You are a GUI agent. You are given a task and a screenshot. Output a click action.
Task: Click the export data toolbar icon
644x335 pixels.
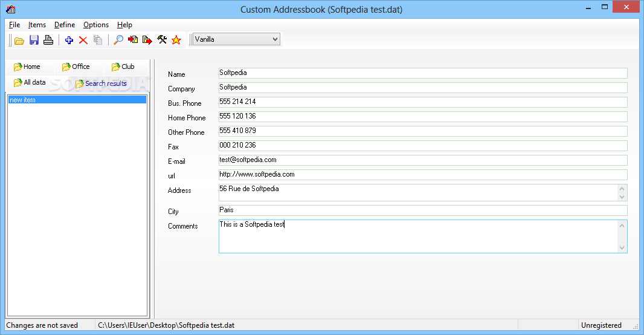click(x=147, y=40)
